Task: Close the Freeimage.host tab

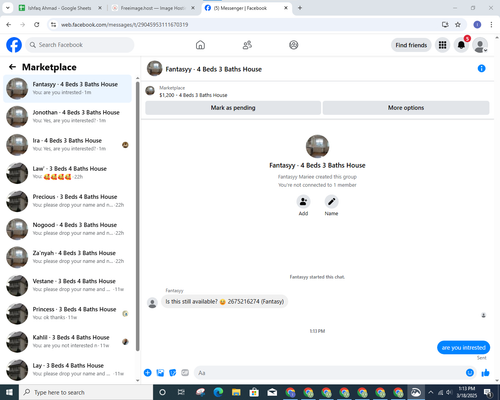Action: pos(193,8)
